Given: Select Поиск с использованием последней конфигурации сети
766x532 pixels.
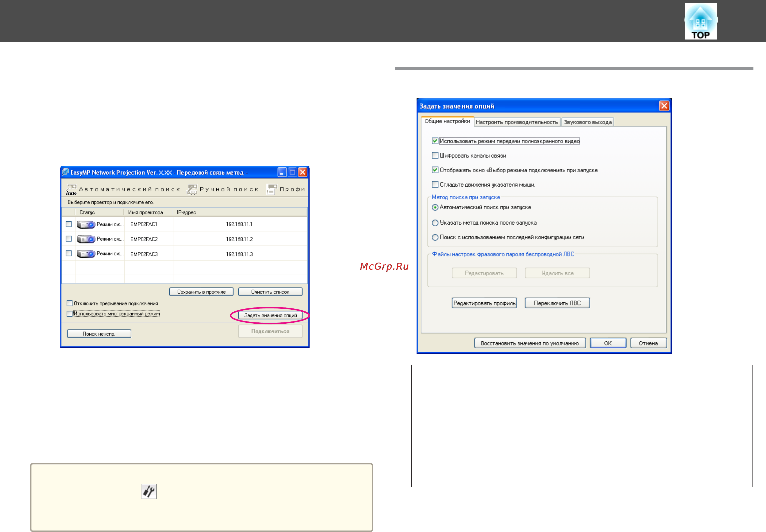Looking at the screenshot, I should pyautogui.click(x=435, y=237).
